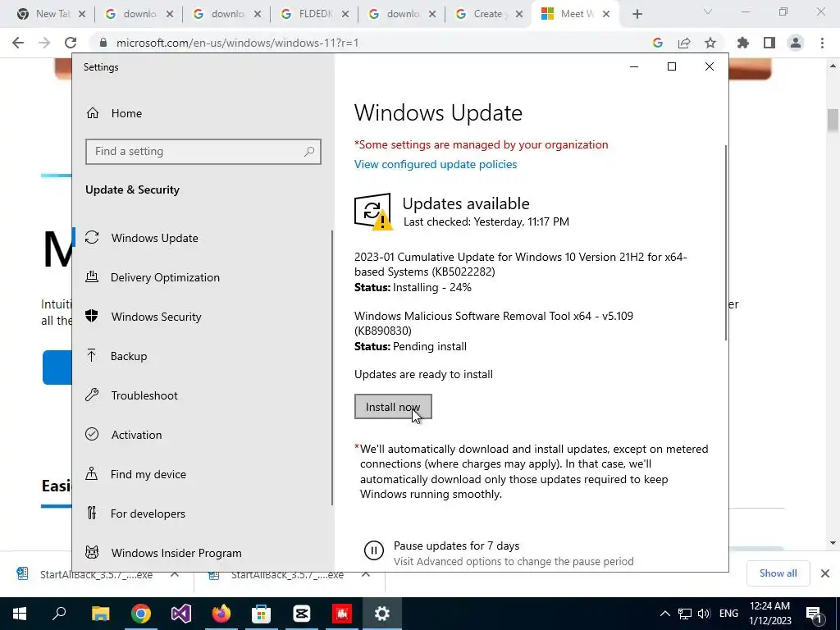The width and height of the screenshot is (840, 630).
Task: Click the Find my device icon
Action: (x=92, y=474)
